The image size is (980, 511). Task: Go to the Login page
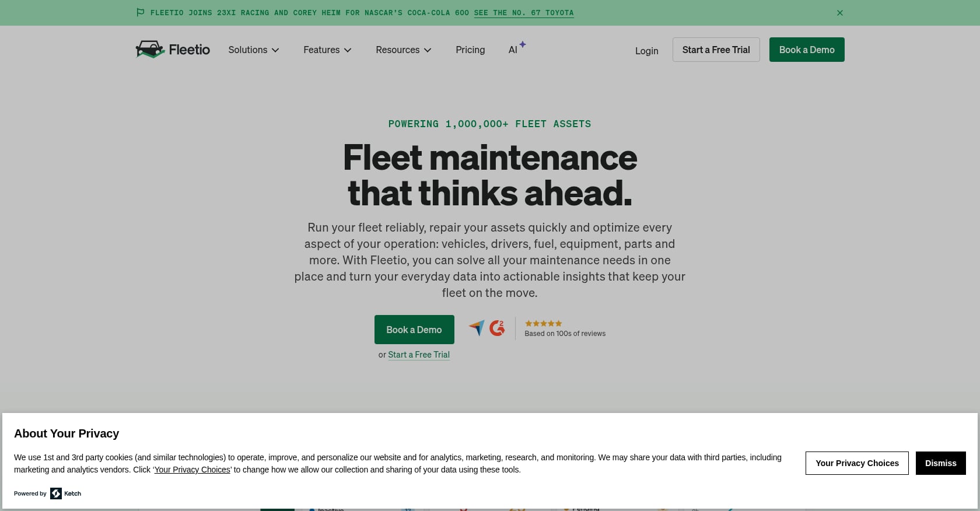pyautogui.click(x=646, y=51)
